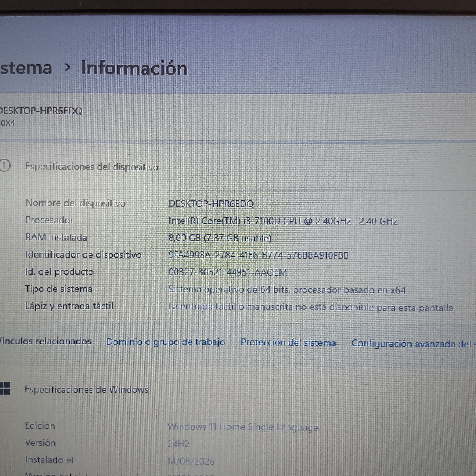This screenshot has height=476, width=476.
Task: Click the "Versión" label
Action: tap(40, 443)
